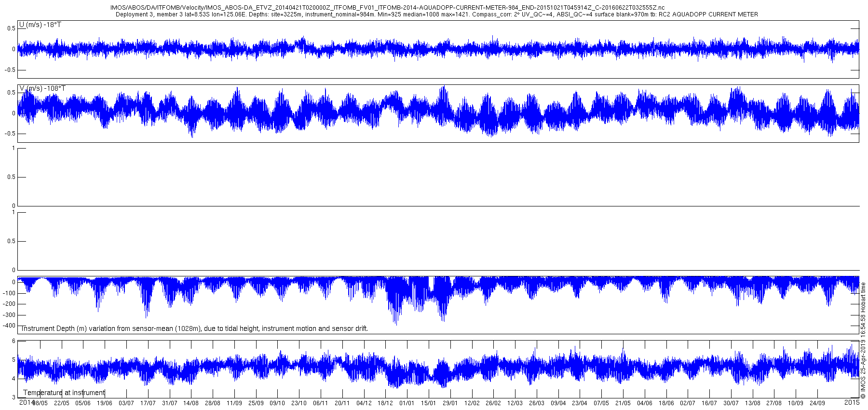This screenshot has width=868, height=410.
Task: Click the -100 tick on the depth axis
Action: point(9,293)
